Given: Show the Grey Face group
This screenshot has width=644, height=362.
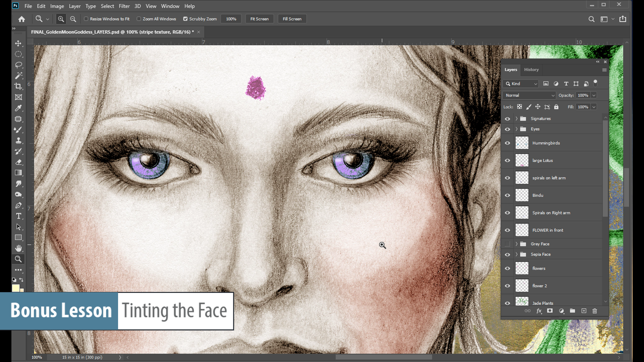Looking at the screenshot, I should click(507, 244).
